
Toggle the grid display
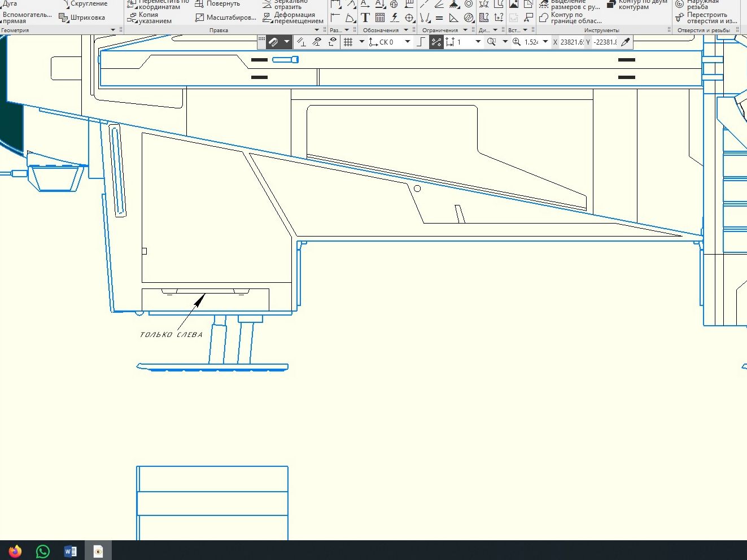348,42
